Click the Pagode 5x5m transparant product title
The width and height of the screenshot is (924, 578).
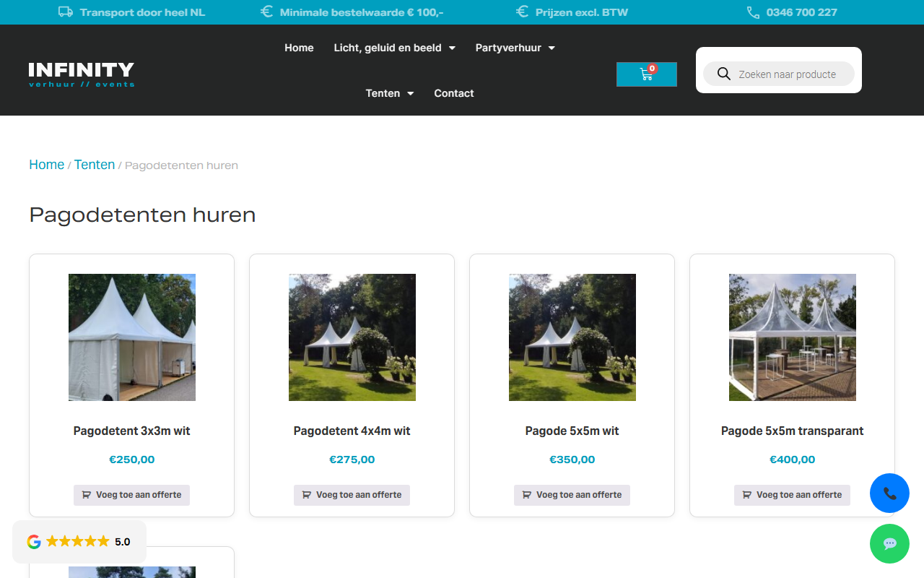(793, 431)
